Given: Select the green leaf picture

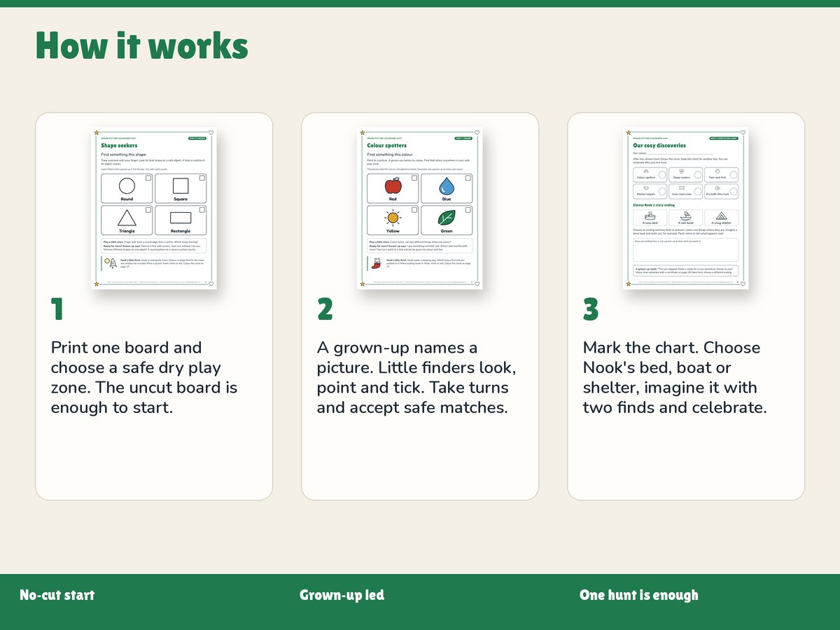Looking at the screenshot, I should (x=447, y=218).
